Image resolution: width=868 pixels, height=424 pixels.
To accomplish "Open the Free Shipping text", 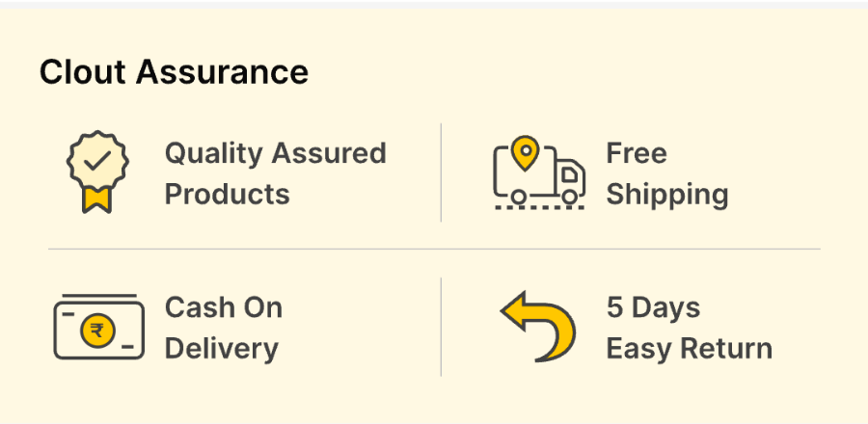I will point(666,173).
